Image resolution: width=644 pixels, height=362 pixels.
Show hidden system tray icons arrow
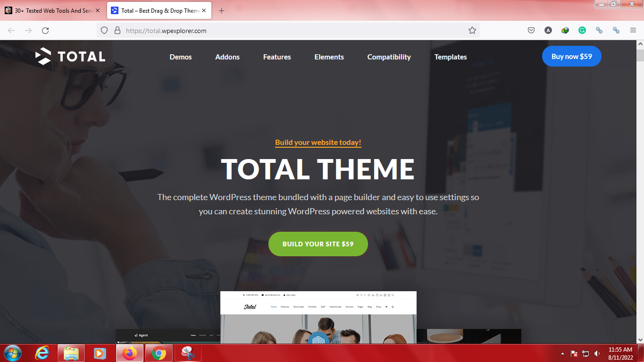pyautogui.click(x=562, y=354)
